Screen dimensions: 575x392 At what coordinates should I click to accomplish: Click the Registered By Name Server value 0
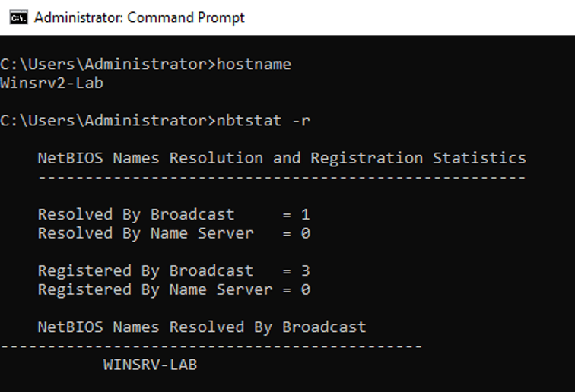(x=305, y=289)
